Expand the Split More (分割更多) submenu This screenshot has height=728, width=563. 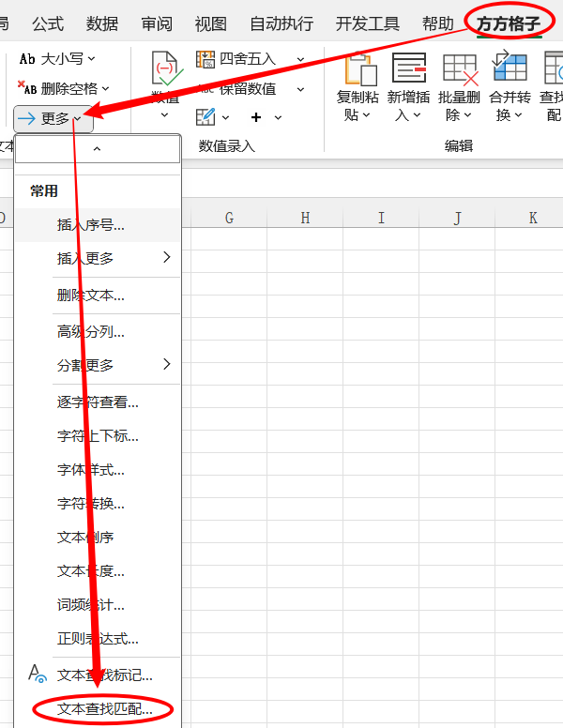click(167, 364)
